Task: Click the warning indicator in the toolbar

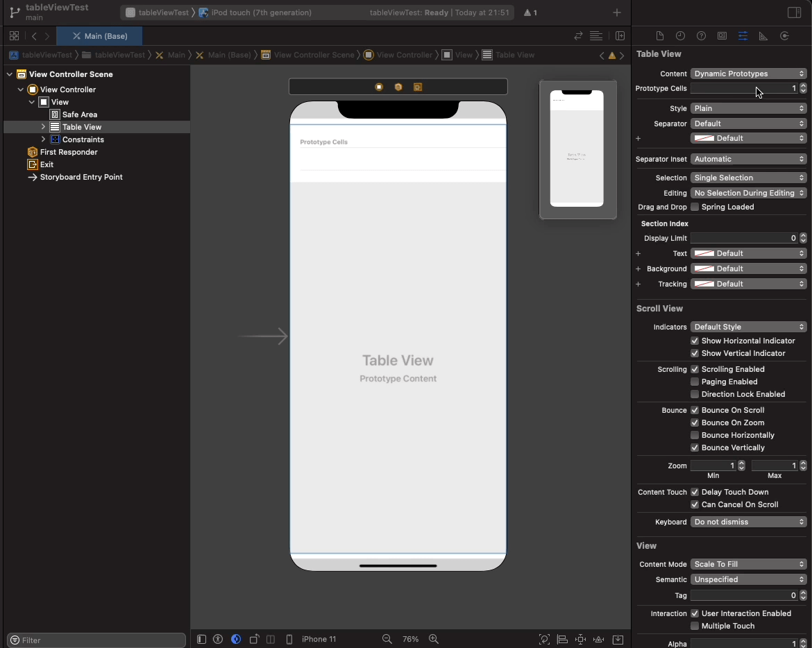Action: (530, 12)
